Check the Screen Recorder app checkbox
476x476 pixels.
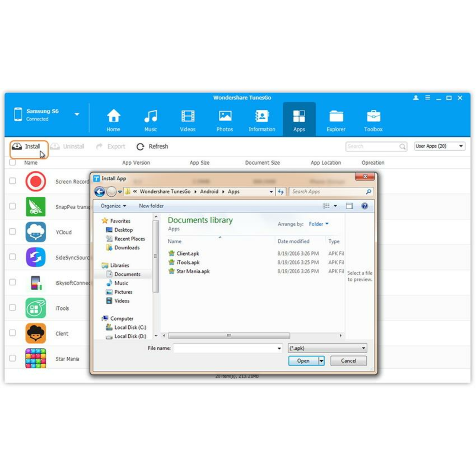coord(13,181)
